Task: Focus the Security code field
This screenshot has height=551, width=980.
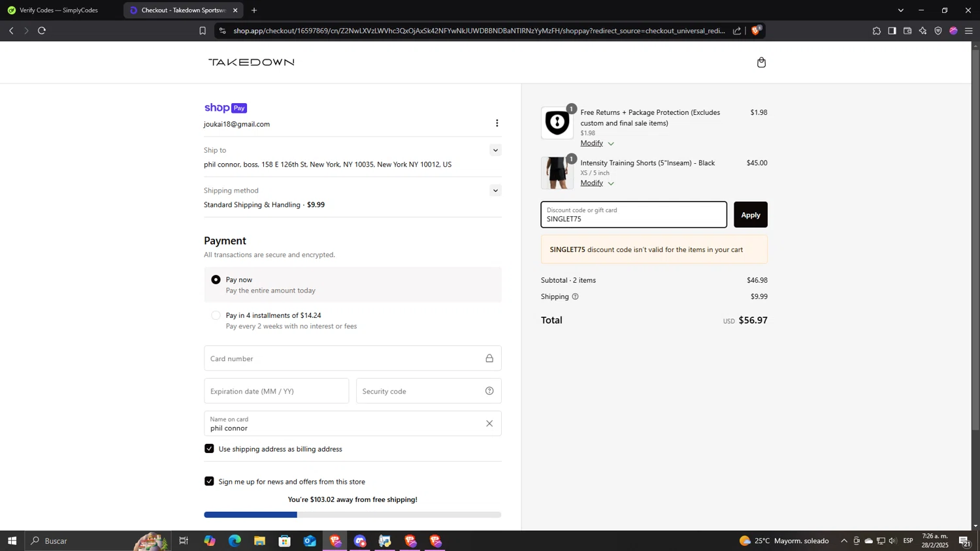Action: [x=429, y=391]
